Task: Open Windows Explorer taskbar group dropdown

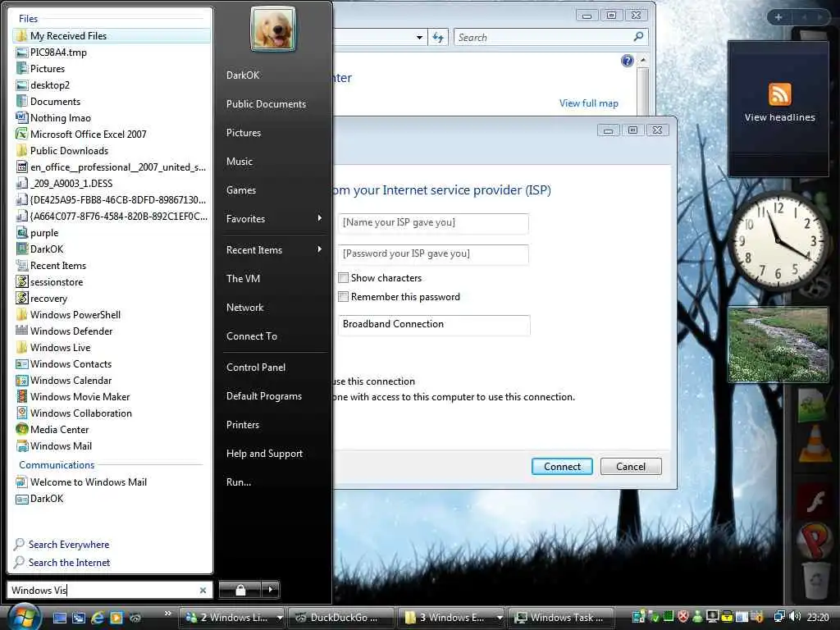Action: point(500,618)
